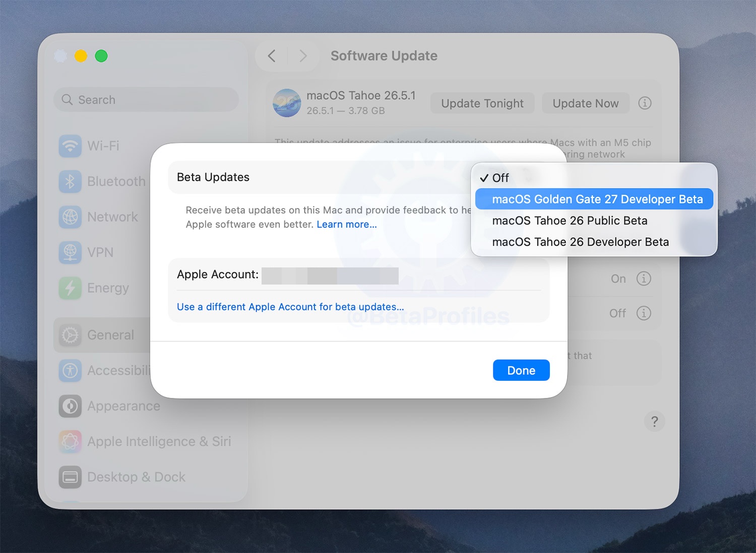Click the macOS Tahoe 26.5.1 name text
The width and height of the screenshot is (756, 553).
tap(361, 96)
